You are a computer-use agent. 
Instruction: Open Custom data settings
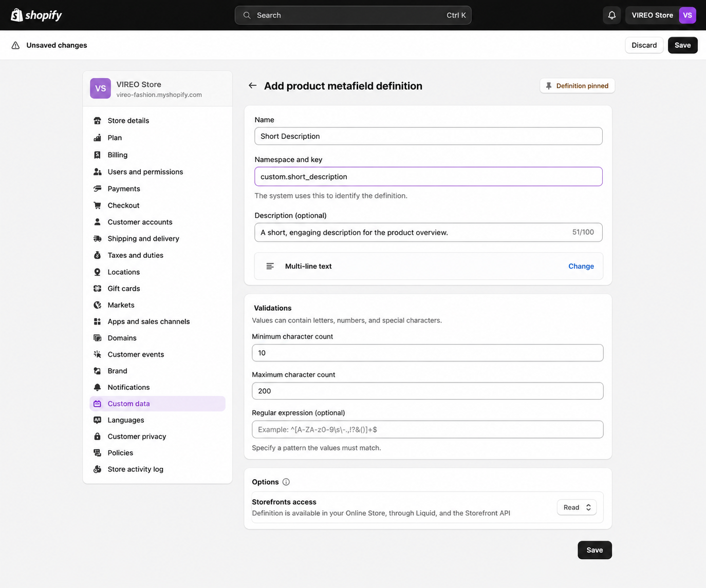click(x=157, y=404)
